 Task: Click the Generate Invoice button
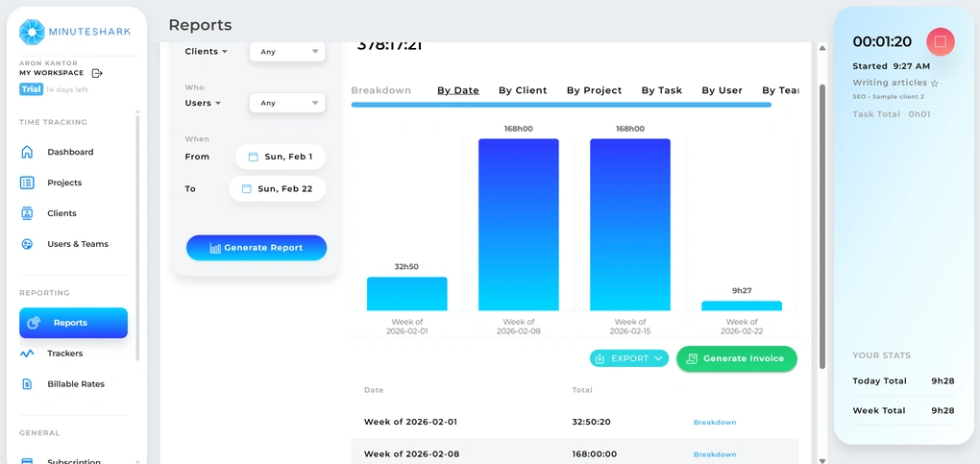[x=736, y=358]
